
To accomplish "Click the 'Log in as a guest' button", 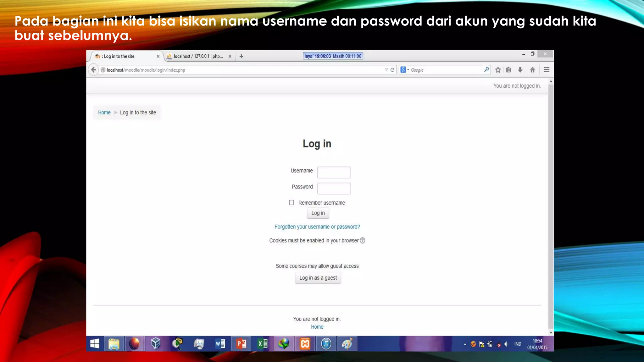I will pos(318,278).
